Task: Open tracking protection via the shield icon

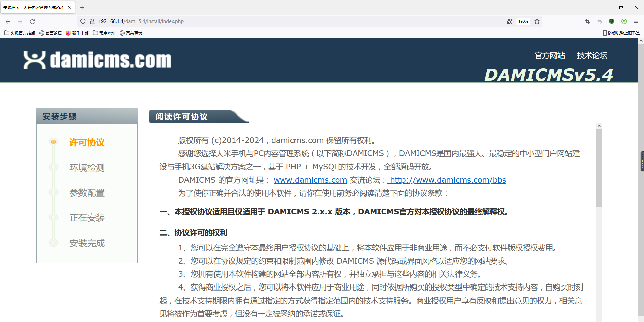Action: [x=83, y=21]
